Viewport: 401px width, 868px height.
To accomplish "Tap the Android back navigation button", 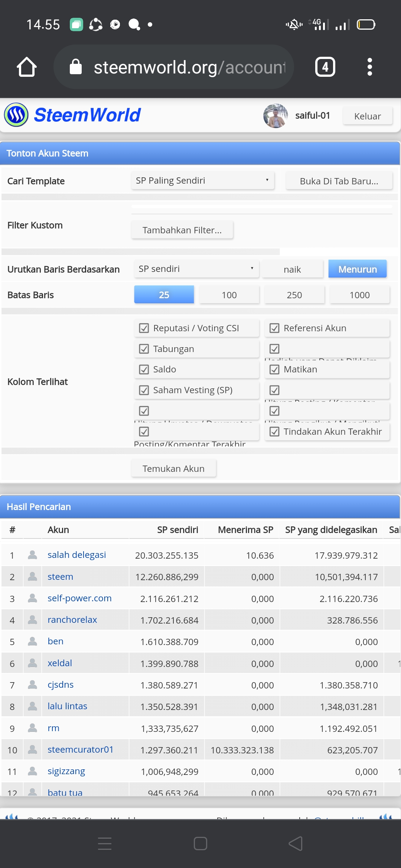I will click(296, 844).
